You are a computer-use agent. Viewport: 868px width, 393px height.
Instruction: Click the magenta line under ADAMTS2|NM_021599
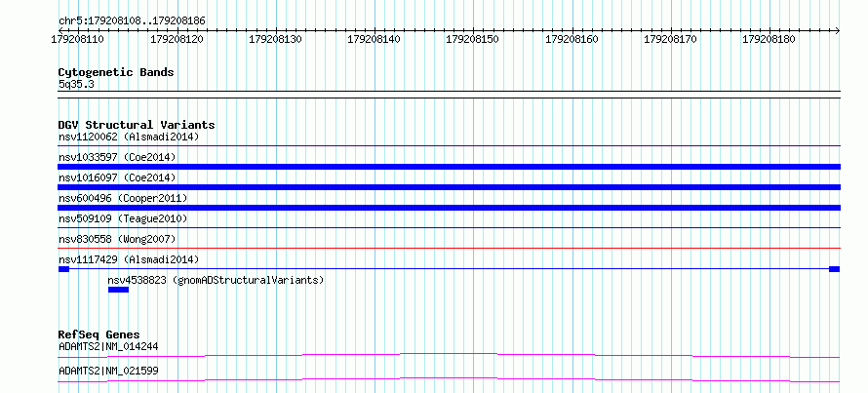[x=449, y=379]
